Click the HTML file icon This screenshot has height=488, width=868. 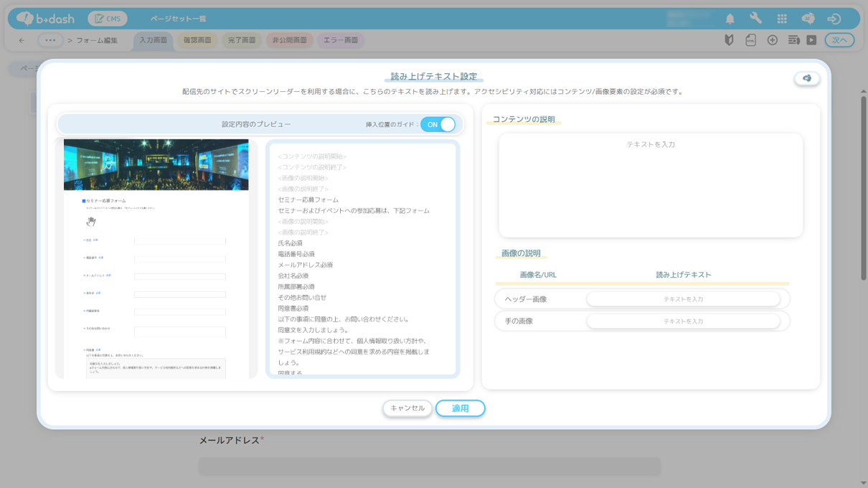click(x=750, y=40)
